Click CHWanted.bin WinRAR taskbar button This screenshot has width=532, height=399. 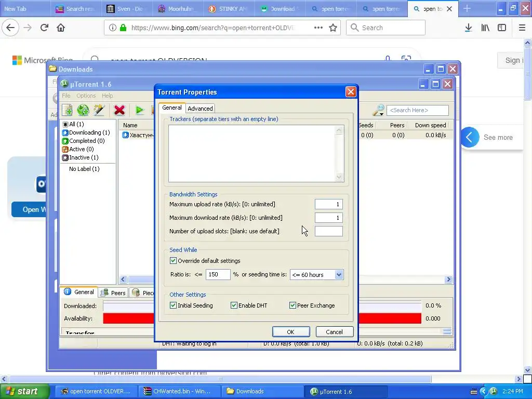click(179, 391)
